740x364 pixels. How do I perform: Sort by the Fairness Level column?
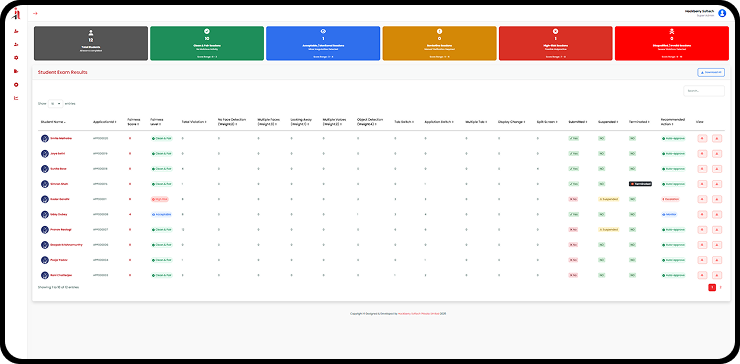tap(156, 122)
